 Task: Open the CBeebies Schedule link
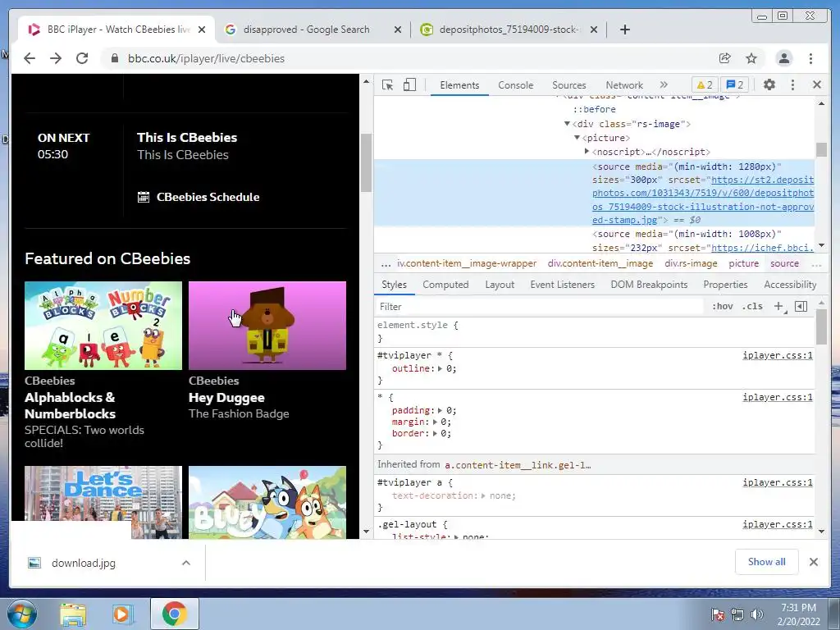pyautogui.click(x=199, y=197)
